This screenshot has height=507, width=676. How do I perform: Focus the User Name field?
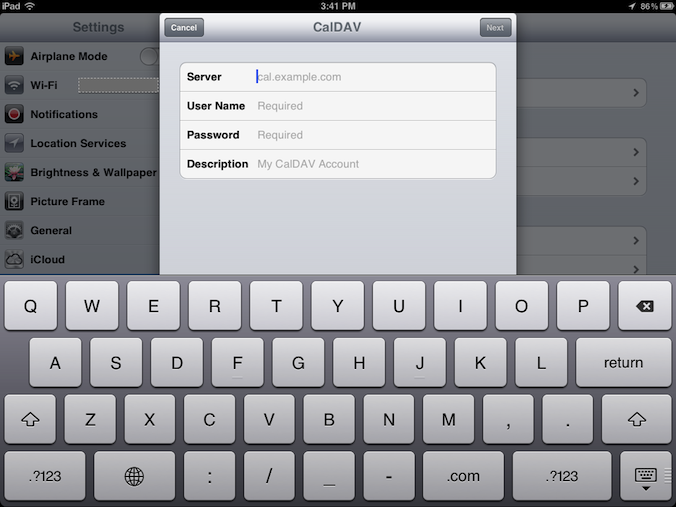click(x=338, y=106)
